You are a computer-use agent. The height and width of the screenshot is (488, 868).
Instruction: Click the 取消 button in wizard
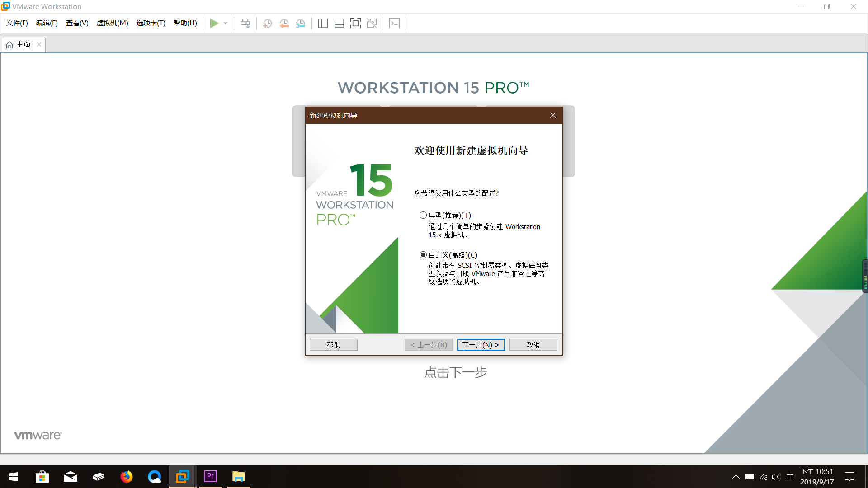(533, 345)
